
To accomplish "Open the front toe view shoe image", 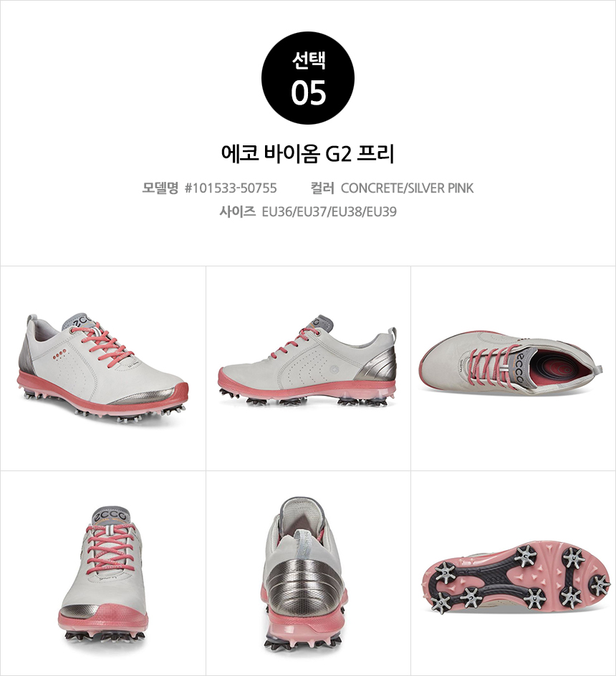I will point(103,573).
